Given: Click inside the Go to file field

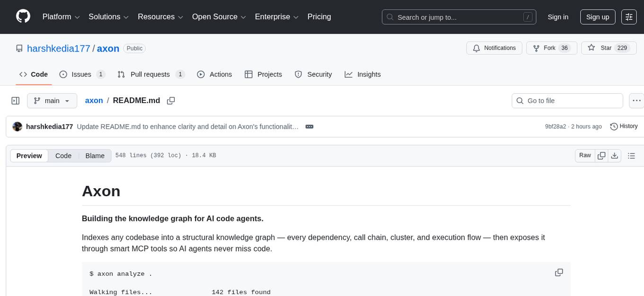Looking at the screenshot, I should point(567,100).
